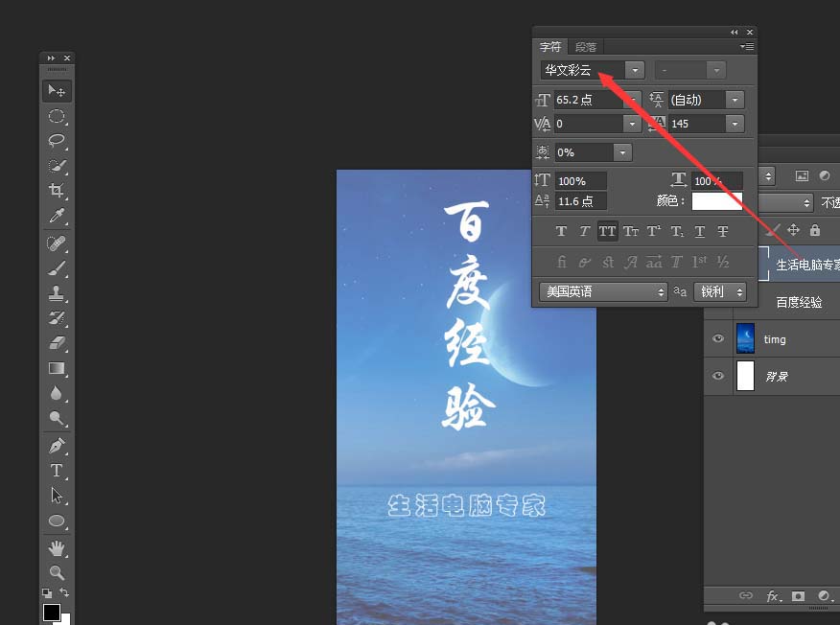Image resolution: width=840 pixels, height=625 pixels.
Task: Open the Character panel flyout menu
Action: (747, 47)
